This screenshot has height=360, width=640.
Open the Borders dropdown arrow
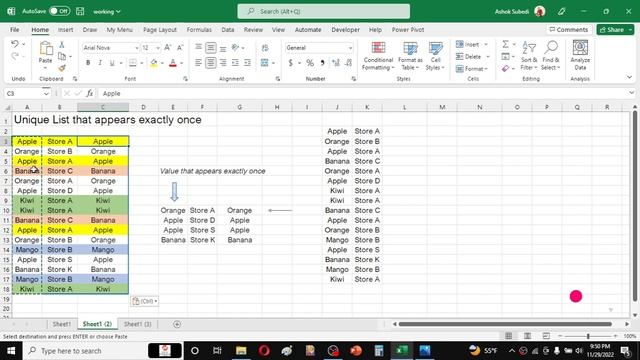pos(142,63)
